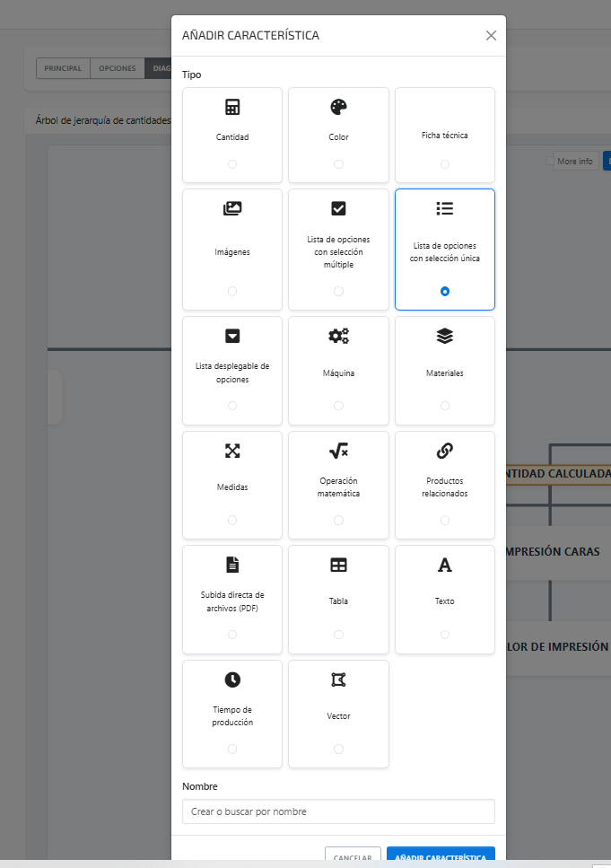This screenshot has height=868, width=611.
Task: Select the Cantidad radio button
Action: 232,164
